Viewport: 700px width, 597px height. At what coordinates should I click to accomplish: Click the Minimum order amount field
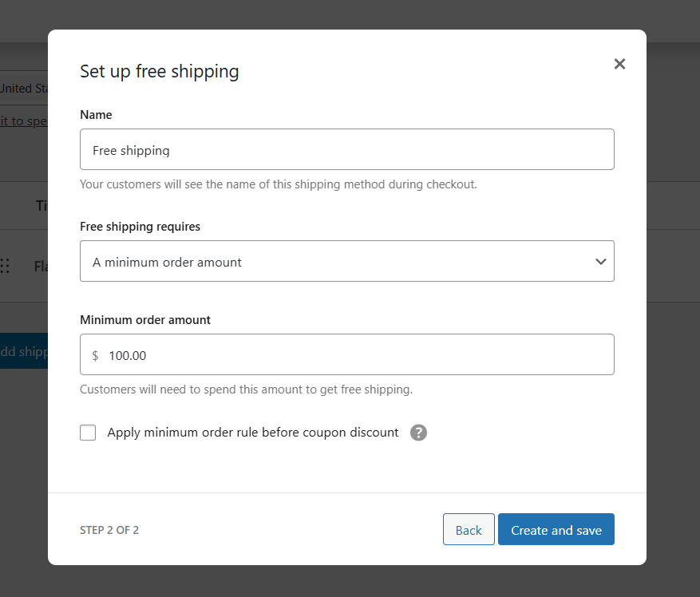(x=347, y=354)
